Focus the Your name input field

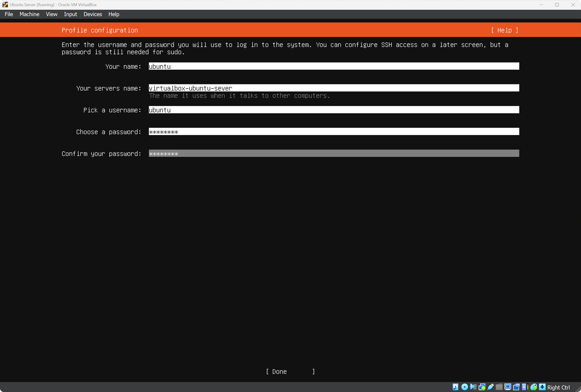coord(334,66)
